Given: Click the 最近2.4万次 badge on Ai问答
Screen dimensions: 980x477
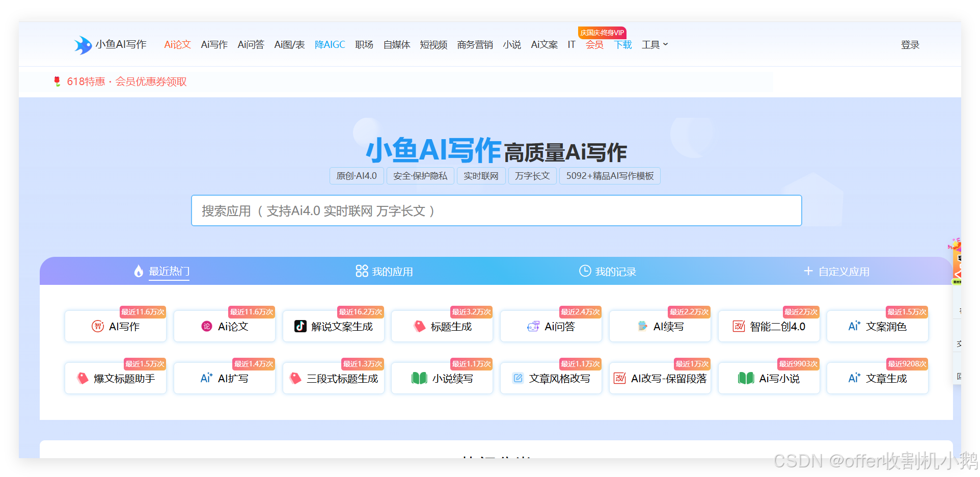Looking at the screenshot, I should [581, 312].
